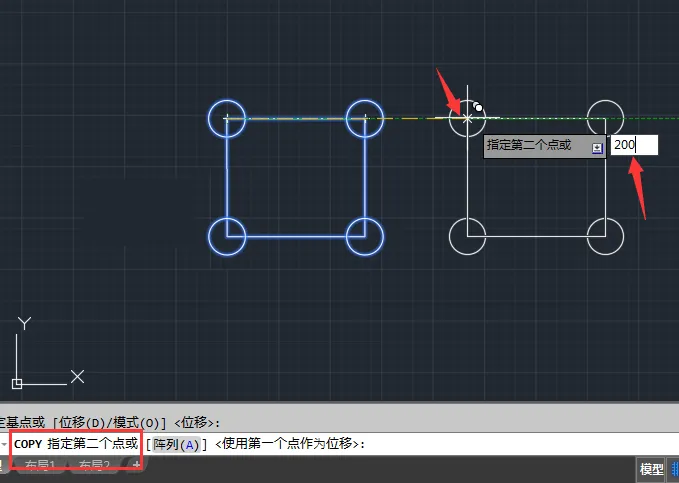Choose the 阵列(A) option in command line

click(176, 444)
